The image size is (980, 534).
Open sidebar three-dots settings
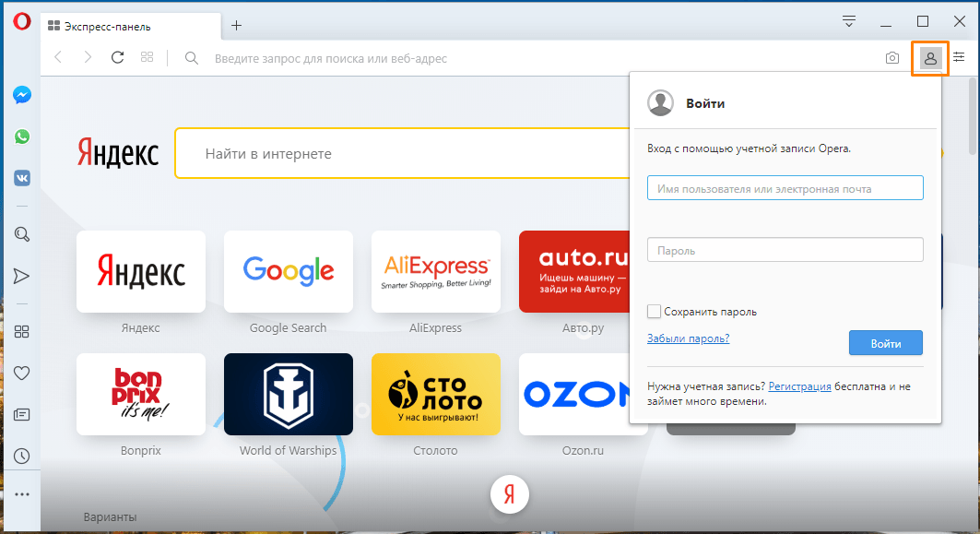[22, 494]
